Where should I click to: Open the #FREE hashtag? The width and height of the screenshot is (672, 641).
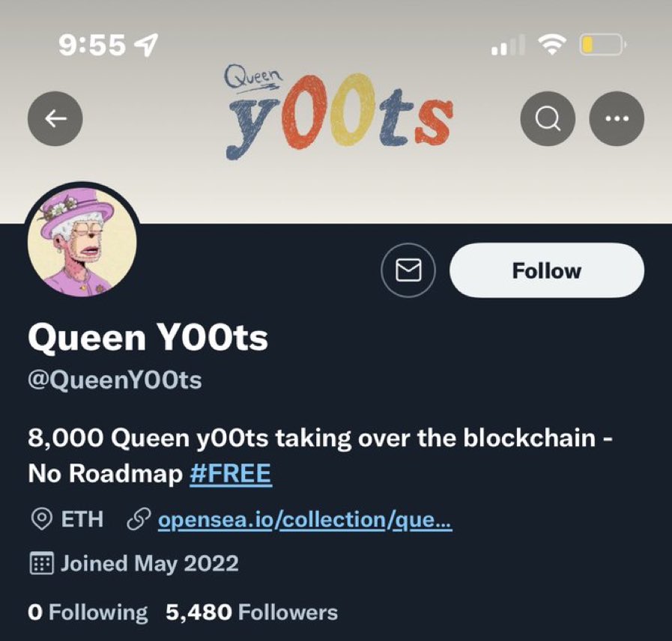[x=231, y=473]
